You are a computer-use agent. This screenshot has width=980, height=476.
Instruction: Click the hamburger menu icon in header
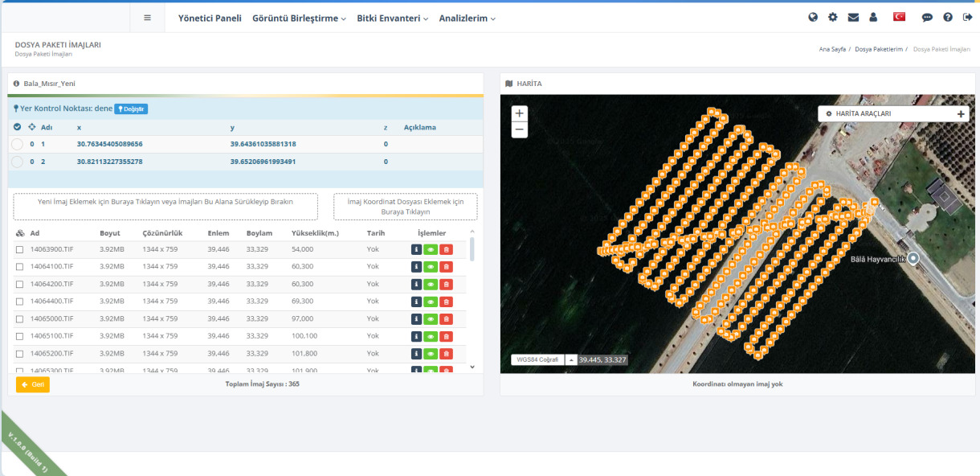(x=147, y=18)
